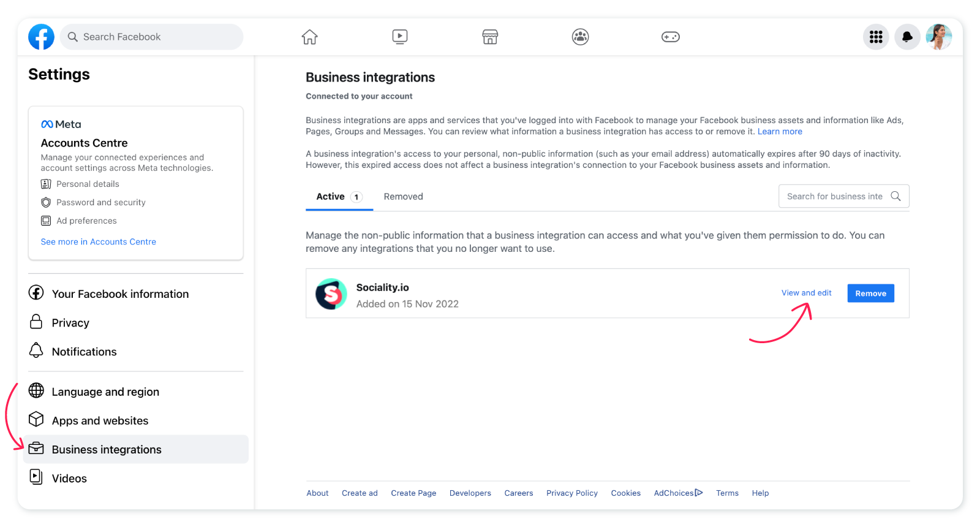The image size is (980, 527).
Task: Select Business integrations in sidebar
Action: click(x=136, y=449)
